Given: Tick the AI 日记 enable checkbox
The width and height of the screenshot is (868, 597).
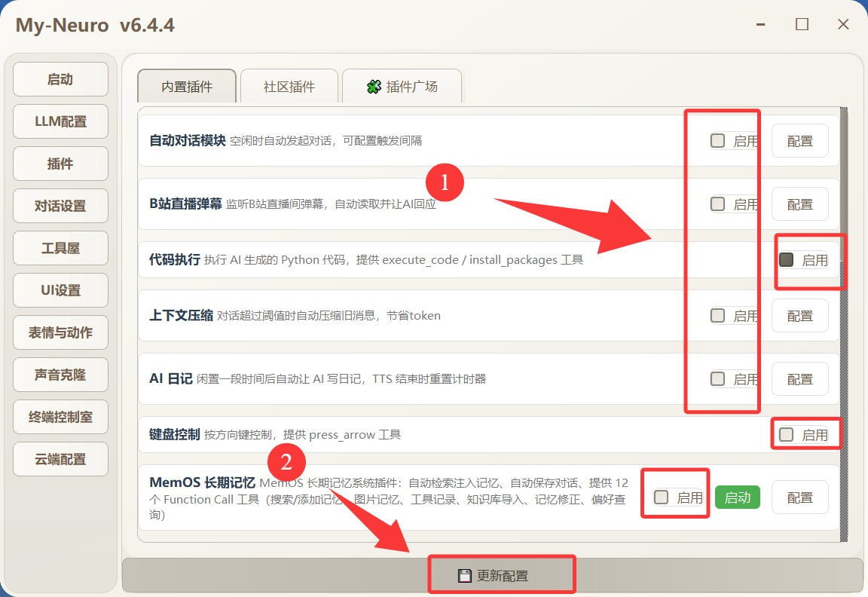Looking at the screenshot, I should pyautogui.click(x=718, y=379).
